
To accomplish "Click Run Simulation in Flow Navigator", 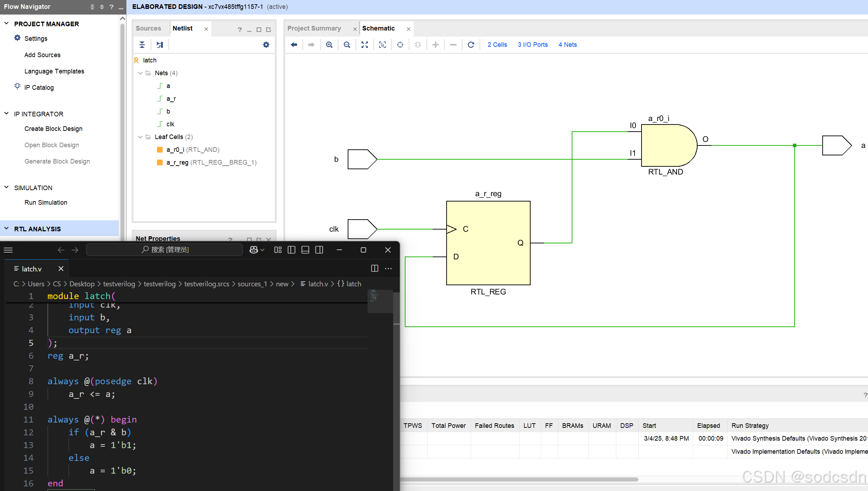I will 46,203.
